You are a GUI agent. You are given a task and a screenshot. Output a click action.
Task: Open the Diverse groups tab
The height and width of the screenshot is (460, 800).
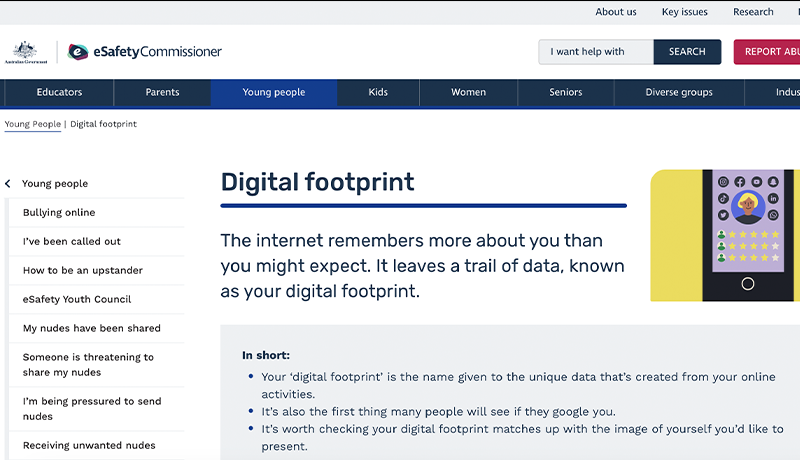coord(678,93)
